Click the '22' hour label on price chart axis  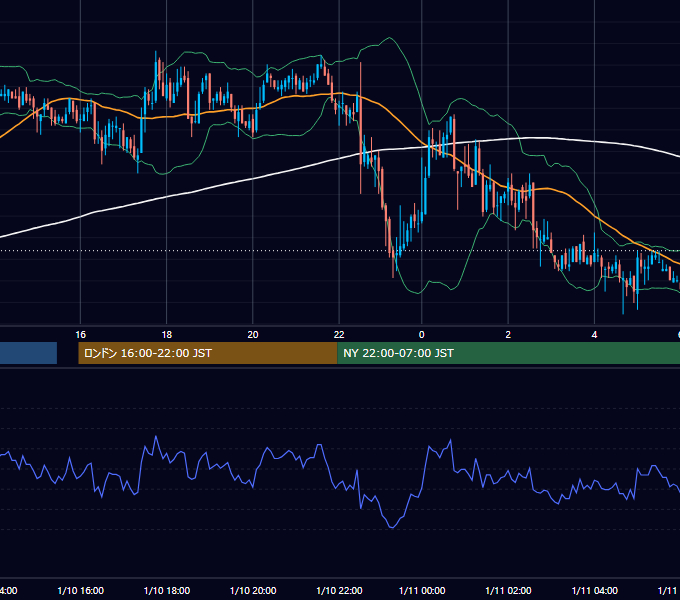click(339, 335)
